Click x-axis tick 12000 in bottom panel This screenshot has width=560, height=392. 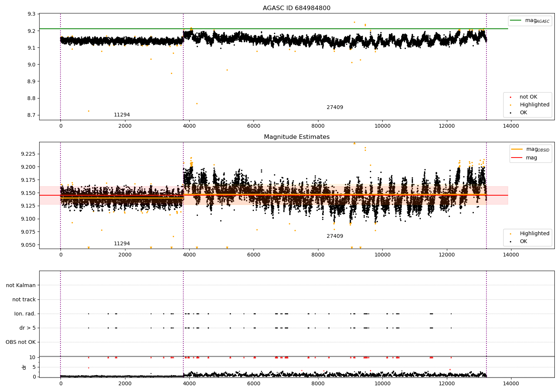click(447, 384)
